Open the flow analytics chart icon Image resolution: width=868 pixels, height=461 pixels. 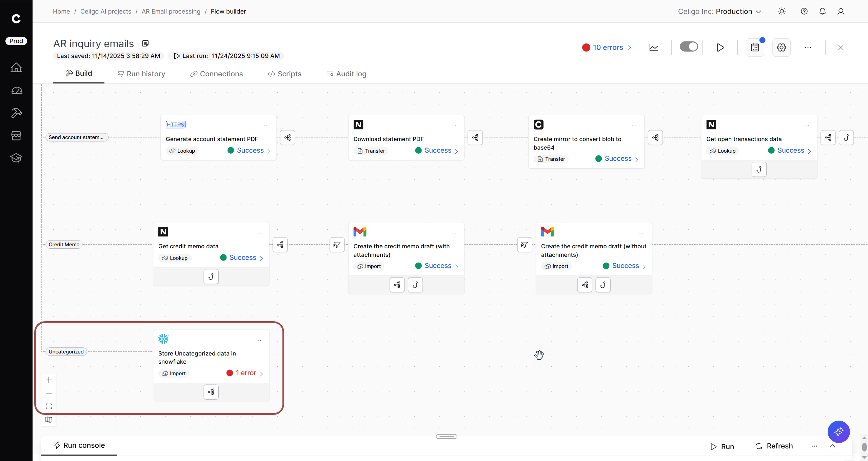653,47
